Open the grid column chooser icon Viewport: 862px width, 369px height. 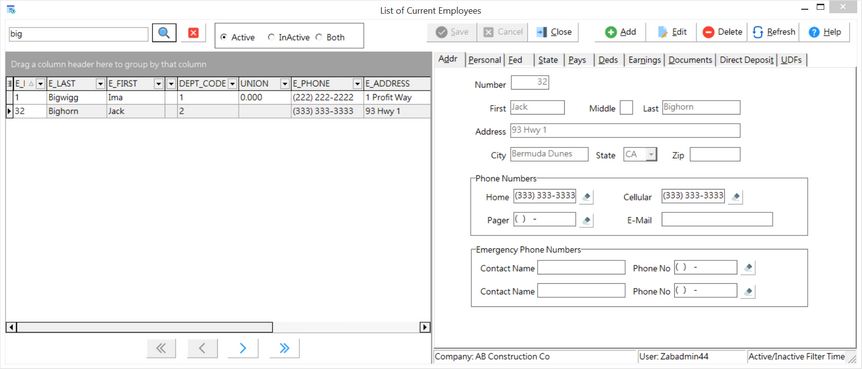click(x=9, y=84)
